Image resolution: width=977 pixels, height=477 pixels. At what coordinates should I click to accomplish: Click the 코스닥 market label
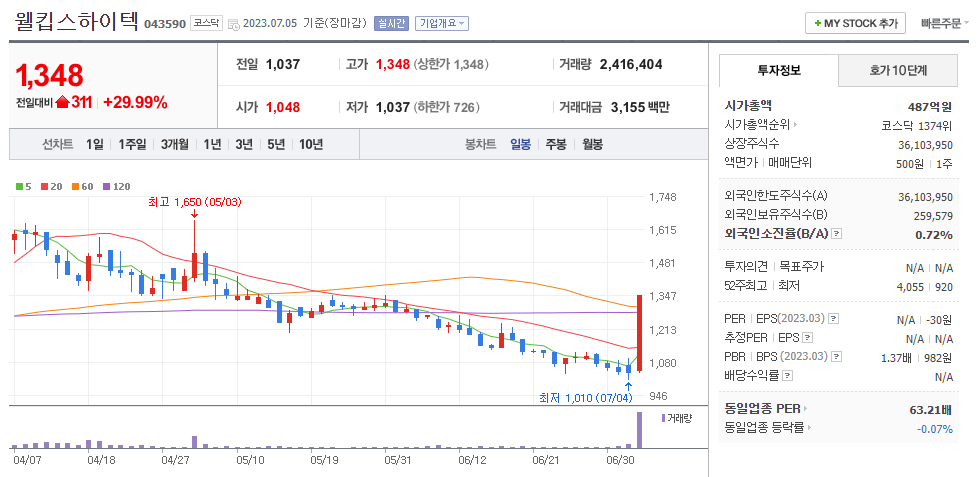tap(206, 24)
